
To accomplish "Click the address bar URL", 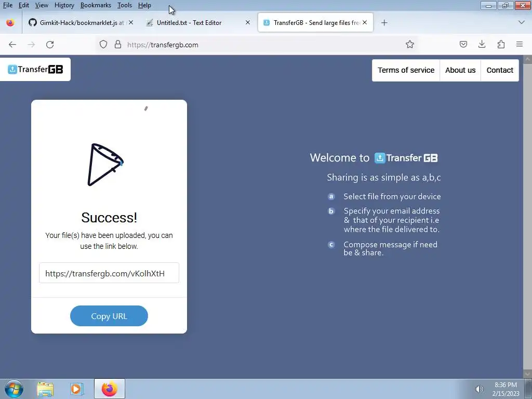I will coord(163,45).
